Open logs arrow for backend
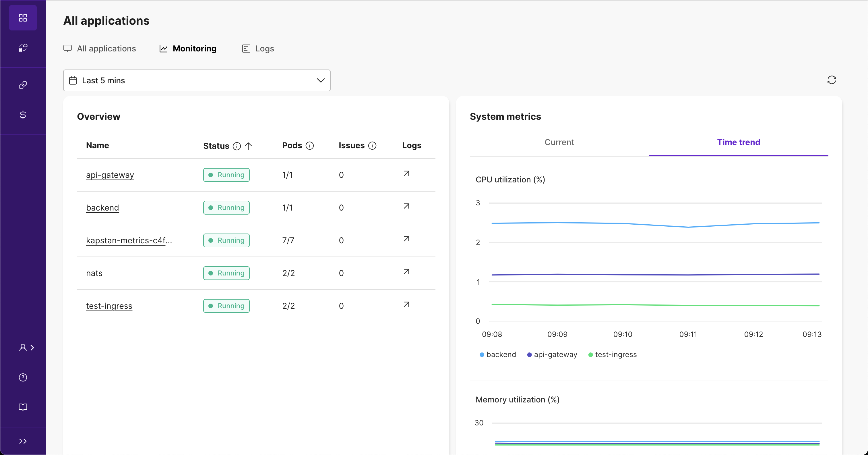868x455 pixels. pyautogui.click(x=406, y=206)
